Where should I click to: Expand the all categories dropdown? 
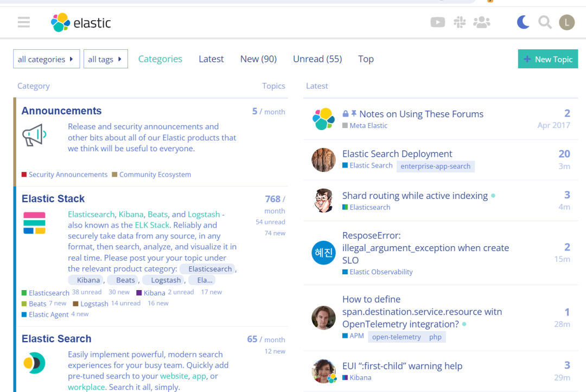(x=46, y=59)
